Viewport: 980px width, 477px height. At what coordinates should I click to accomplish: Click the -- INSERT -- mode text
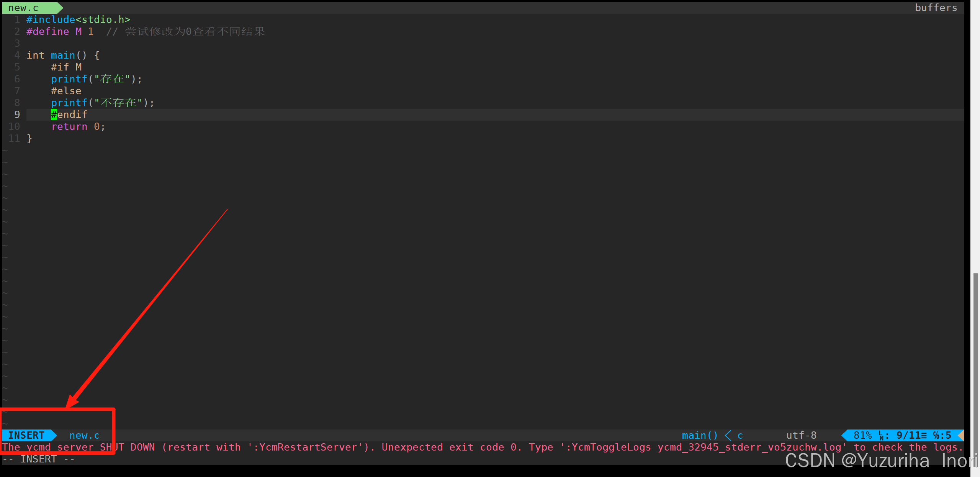click(x=38, y=459)
